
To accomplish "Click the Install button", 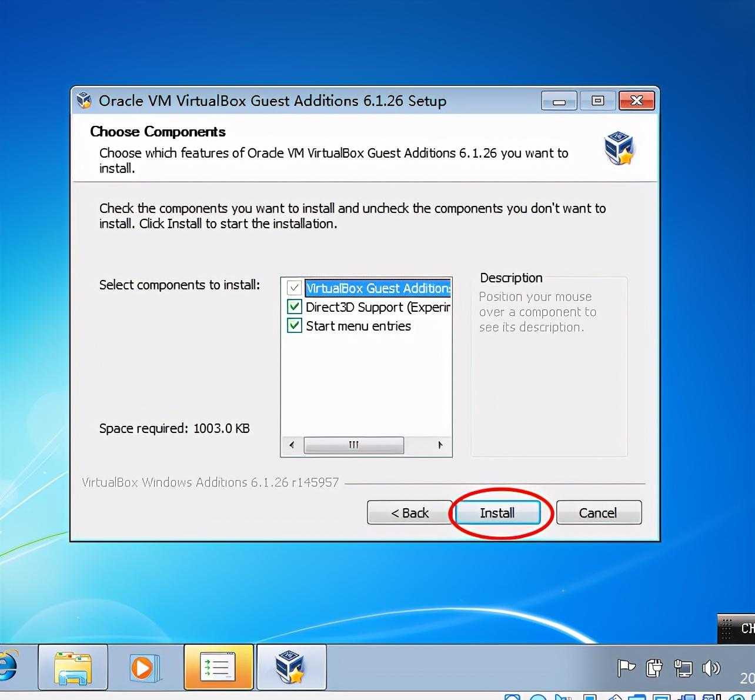I will click(x=497, y=512).
